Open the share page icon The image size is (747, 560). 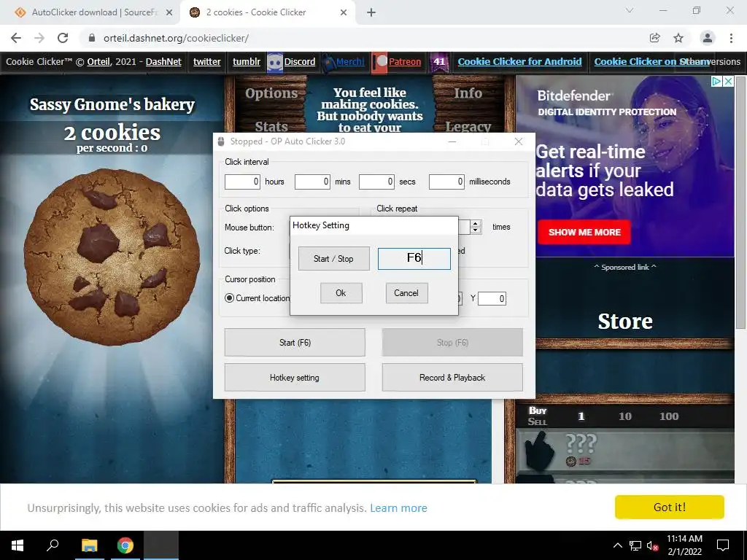click(x=655, y=38)
